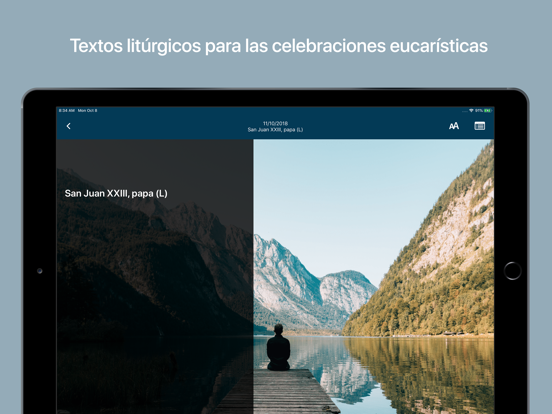The width and height of the screenshot is (552, 414).
Task: Click the battery indicator in status bar
Action: 488,111
